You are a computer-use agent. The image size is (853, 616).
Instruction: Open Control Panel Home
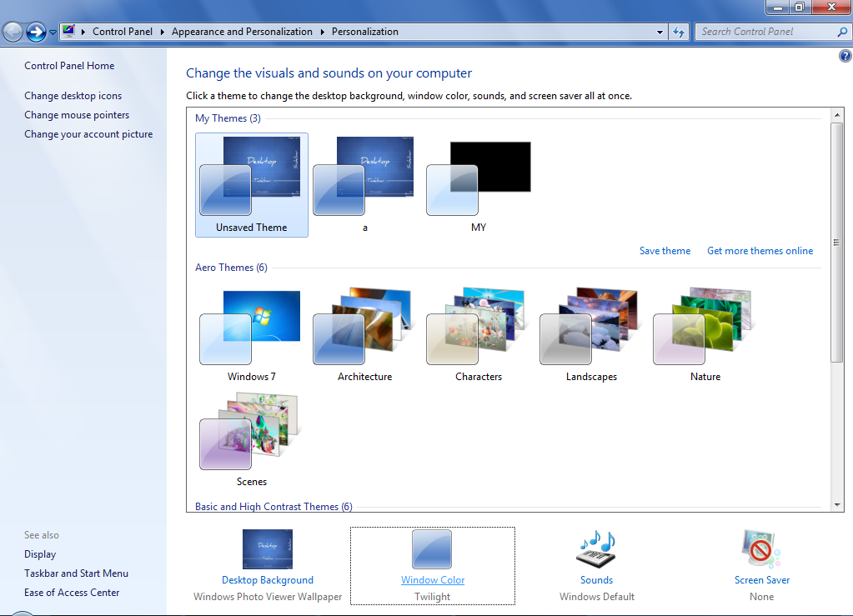pyautogui.click(x=69, y=66)
